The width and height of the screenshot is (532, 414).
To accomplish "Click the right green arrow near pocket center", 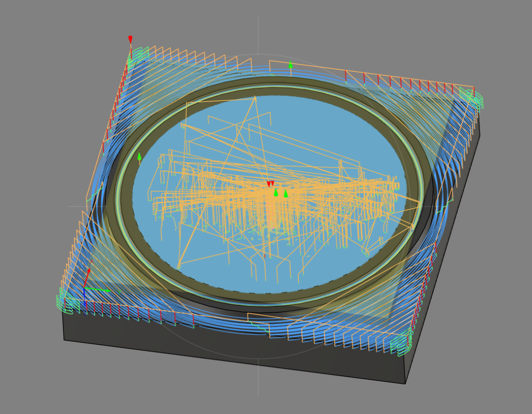I will [285, 194].
